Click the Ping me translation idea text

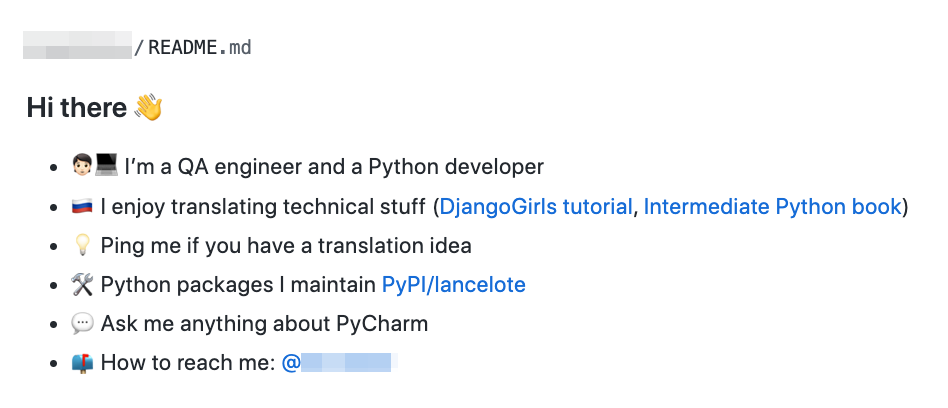[x=286, y=246]
